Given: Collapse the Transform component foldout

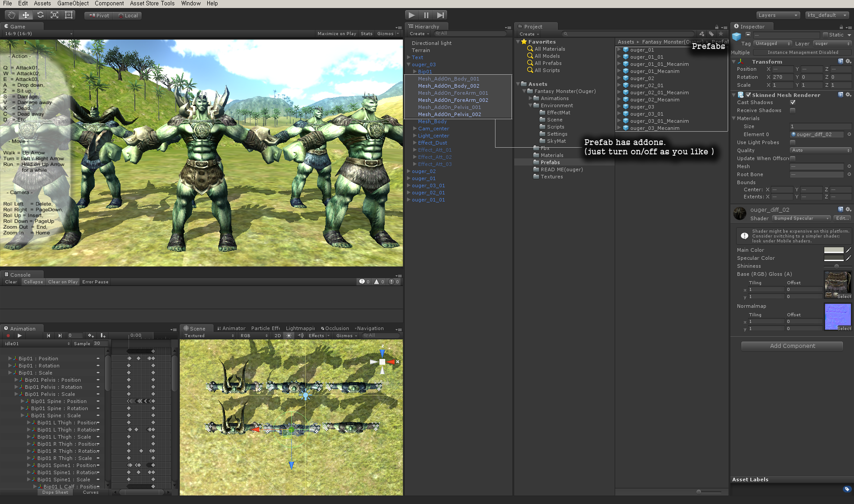Looking at the screenshot, I should pos(734,61).
